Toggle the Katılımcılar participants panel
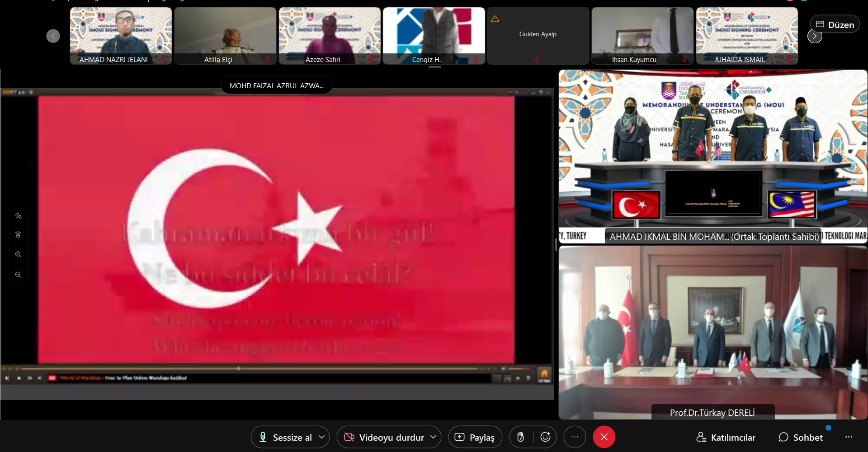This screenshot has height=452, width=868. tap(726, 437)
